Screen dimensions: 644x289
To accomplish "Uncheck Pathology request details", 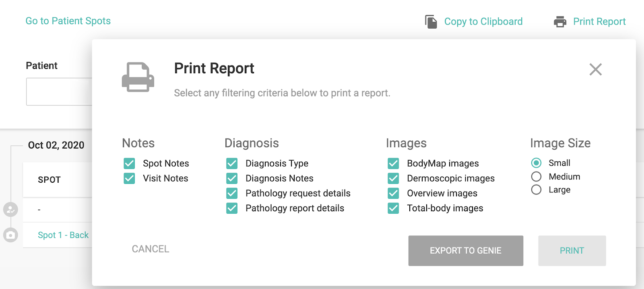I will (x=232, y=193).
